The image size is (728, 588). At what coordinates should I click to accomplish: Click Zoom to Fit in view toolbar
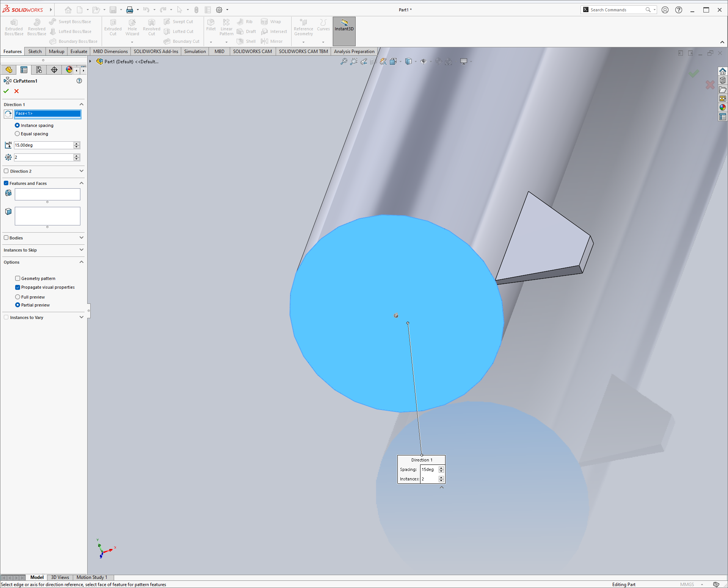click(x=344, y=61)
